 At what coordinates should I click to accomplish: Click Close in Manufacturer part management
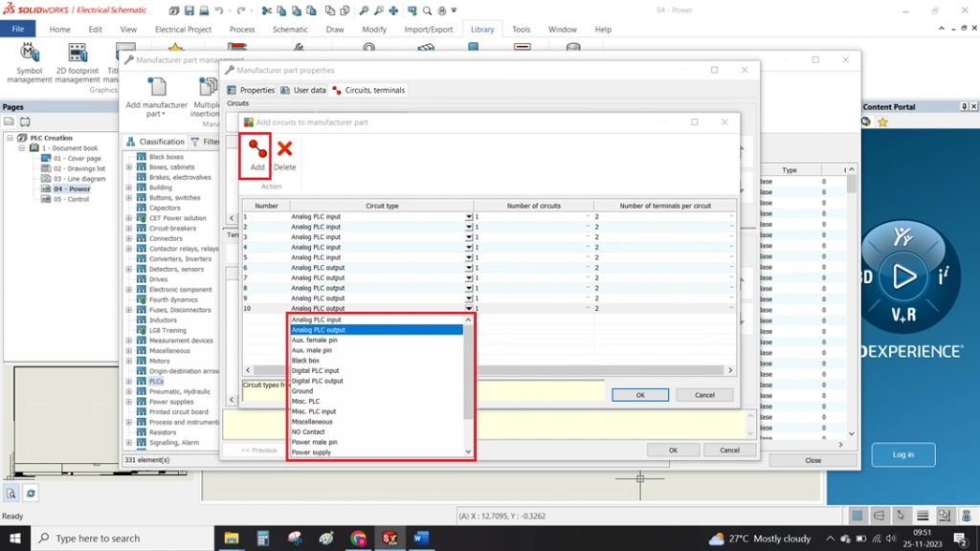pyautogui.click(x=813, y=460)
